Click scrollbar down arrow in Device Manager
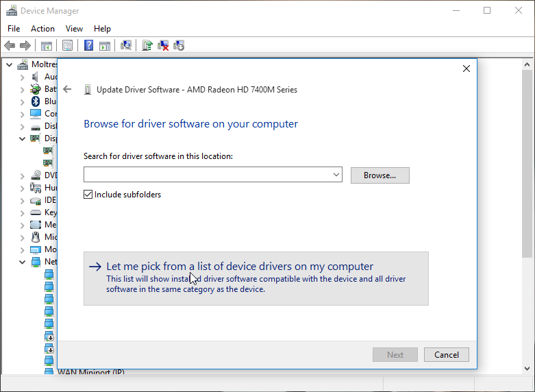The image size is (535, 392). click(x=527, y=369)
